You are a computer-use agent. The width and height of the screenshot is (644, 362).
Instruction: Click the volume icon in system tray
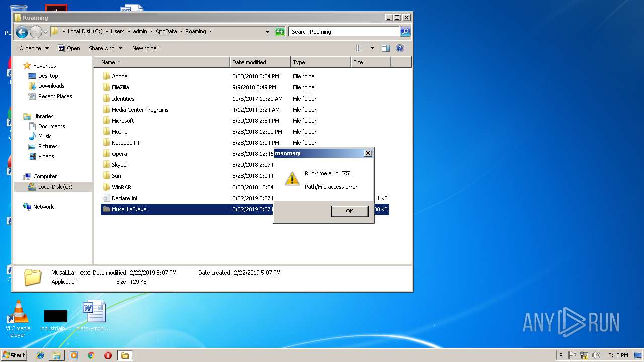(x=596, y=355)
